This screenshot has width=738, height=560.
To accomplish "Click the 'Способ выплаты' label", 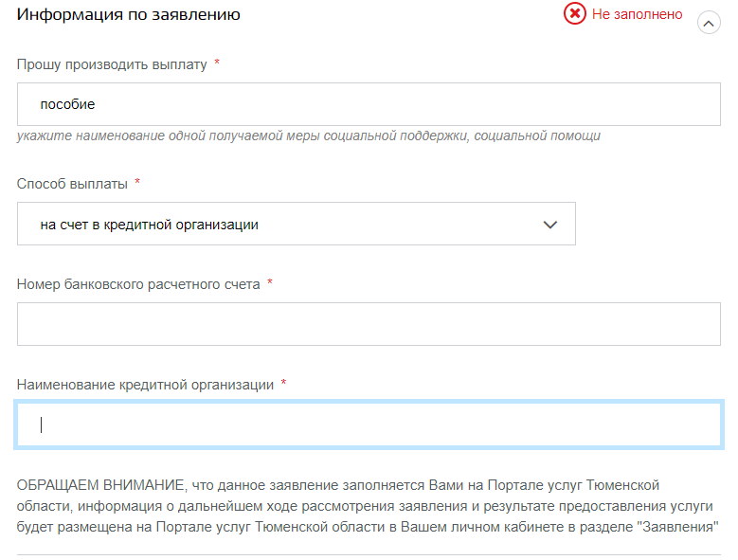I will 72,183.
